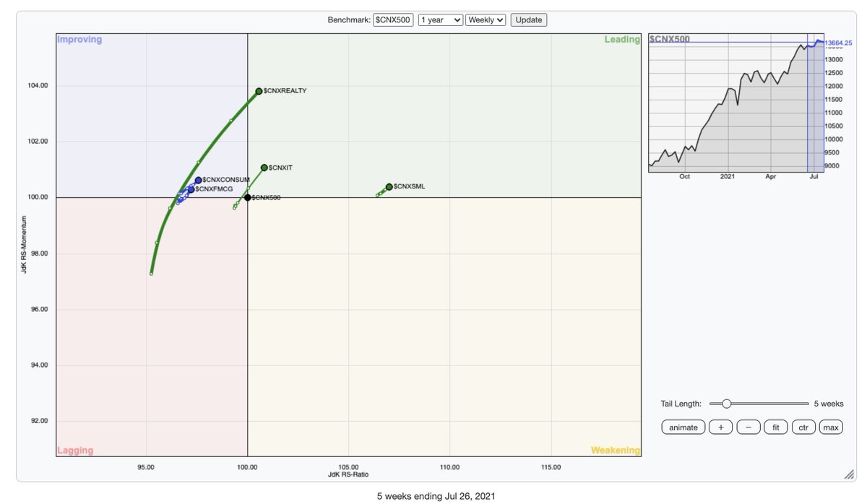Image resolution: width=867 pixels, height=504 pixels.
Task: Maximize the chart view with the max control
Action: (829, 427)
